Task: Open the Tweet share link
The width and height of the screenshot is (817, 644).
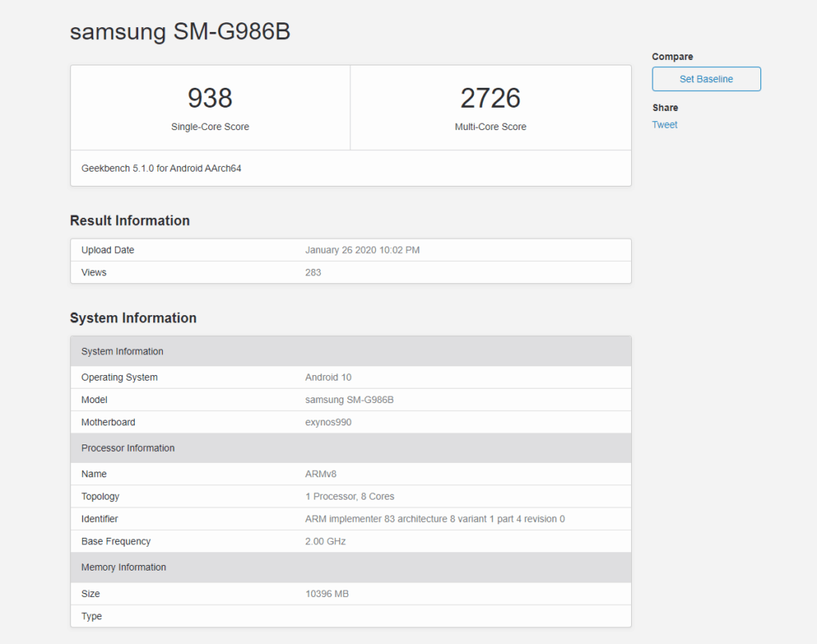Action: (665, 124)
